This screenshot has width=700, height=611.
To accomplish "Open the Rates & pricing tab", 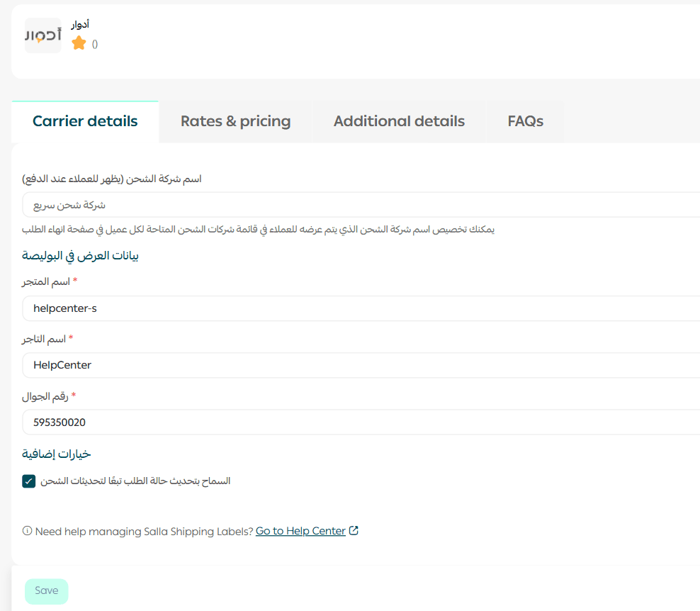I will [235, 121].
